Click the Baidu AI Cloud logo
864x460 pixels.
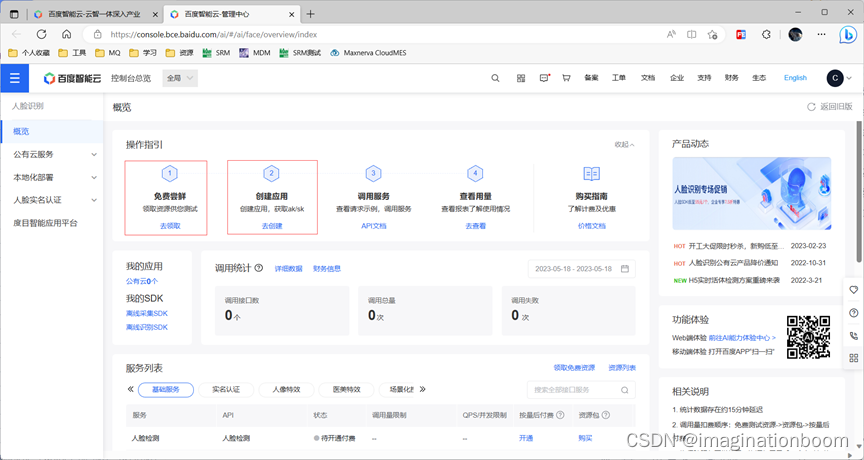point(73,78)
